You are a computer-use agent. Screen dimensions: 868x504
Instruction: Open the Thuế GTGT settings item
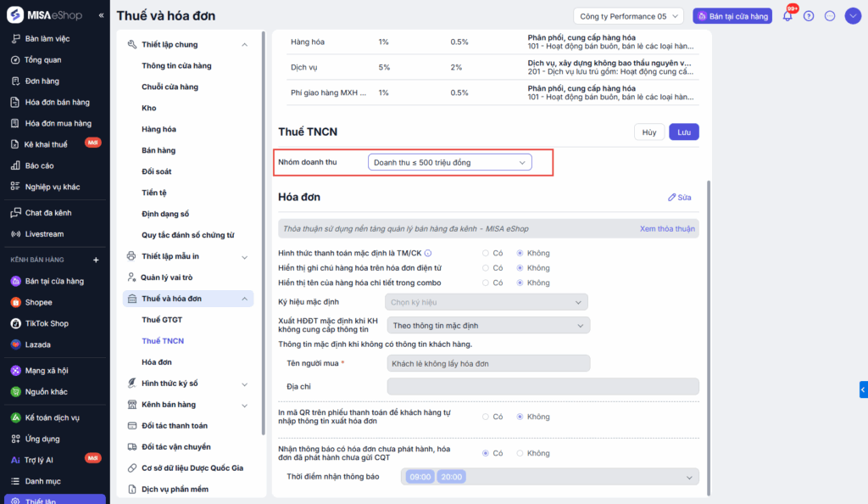click(162, 320)
